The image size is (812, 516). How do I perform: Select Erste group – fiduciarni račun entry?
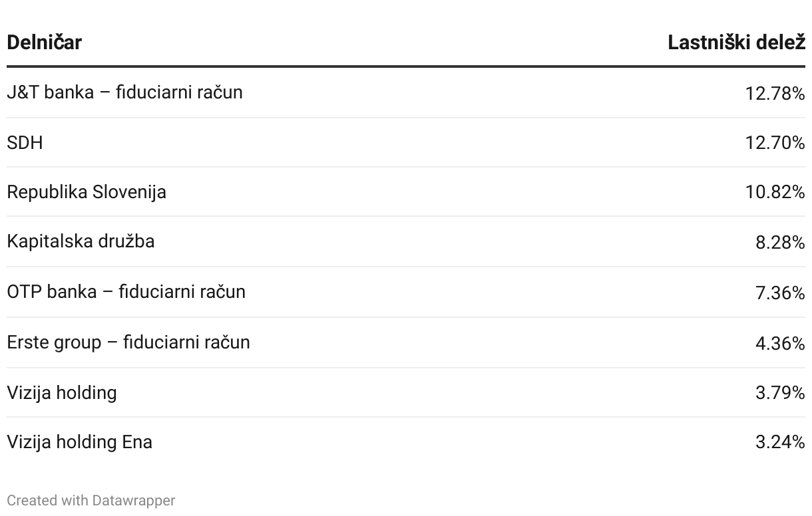coord(128,342)
